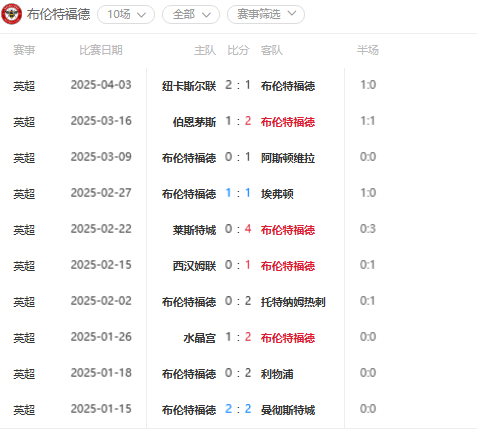Image resolution: width=477 pixels, height=432 pixels.
Task: Open away team 托特纳姆热刺 in the 2025-02-02 match
Action: 293,302
